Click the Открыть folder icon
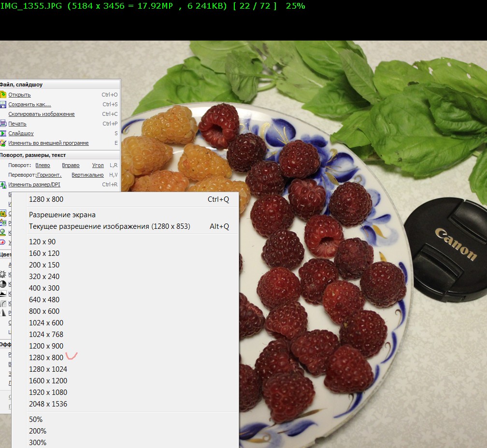487x448 pixels. point(3,95)
